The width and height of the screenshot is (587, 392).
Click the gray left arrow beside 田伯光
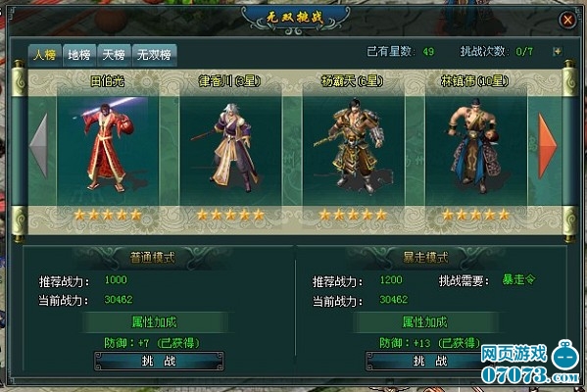click(x=38, y=145)
